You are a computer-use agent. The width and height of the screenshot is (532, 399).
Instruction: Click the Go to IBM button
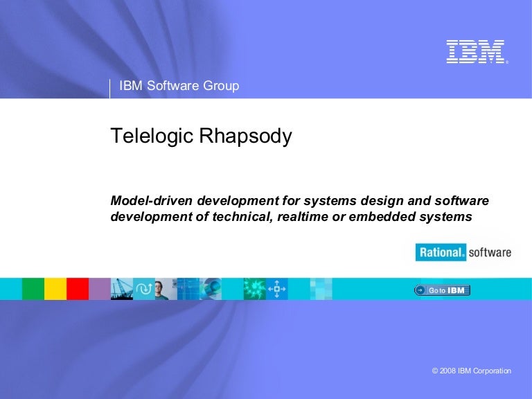pyautogui.click(x=442, y=290)
